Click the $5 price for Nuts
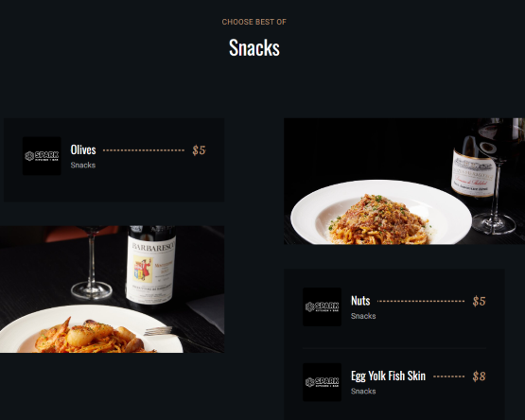The height and width of the screenshot is (420, 525). tap(480, 301)
